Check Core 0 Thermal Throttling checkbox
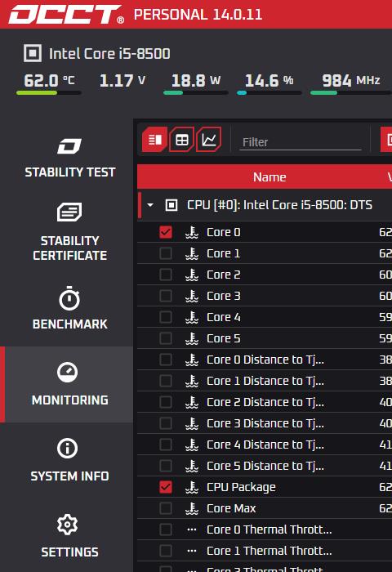Viewport: 392px width, 572px height. tap(166, 530)
